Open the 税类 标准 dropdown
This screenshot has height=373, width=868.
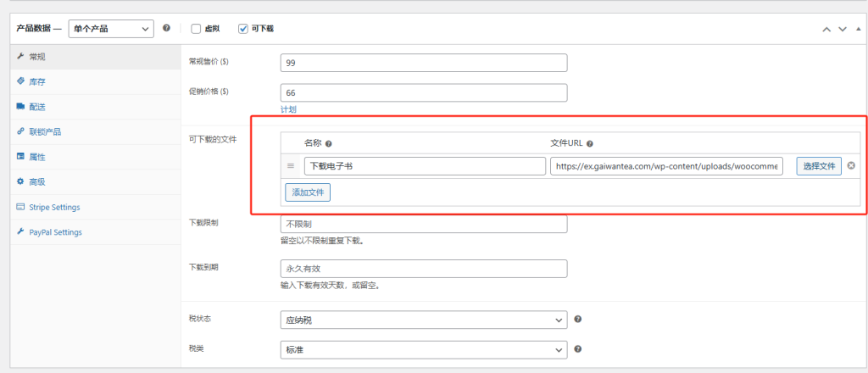[423, 349]
